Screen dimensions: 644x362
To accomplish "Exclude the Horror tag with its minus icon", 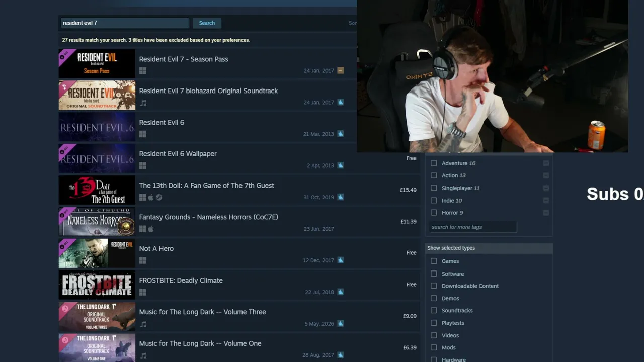I will (x=546, y=213).
